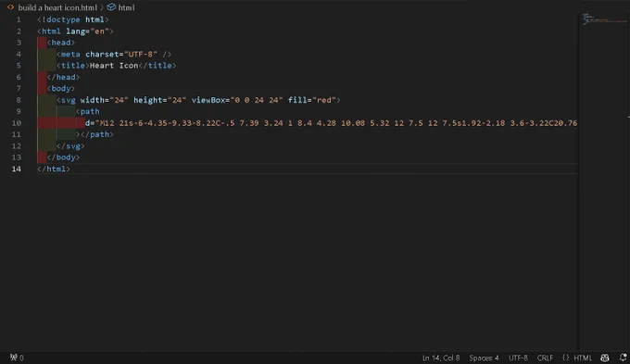This screenshot has height=364, width=630.
Task: Click Ln 14, Col 8 go-to-line indicator
Action: (441, 358)
